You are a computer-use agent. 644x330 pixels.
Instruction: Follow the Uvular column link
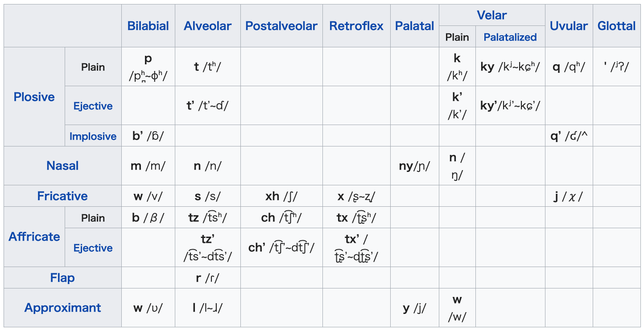click(x=569, y=26)
